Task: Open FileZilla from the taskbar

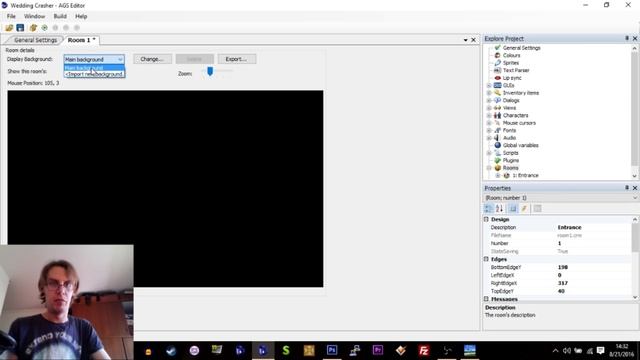Action: (x=424, y=351)
